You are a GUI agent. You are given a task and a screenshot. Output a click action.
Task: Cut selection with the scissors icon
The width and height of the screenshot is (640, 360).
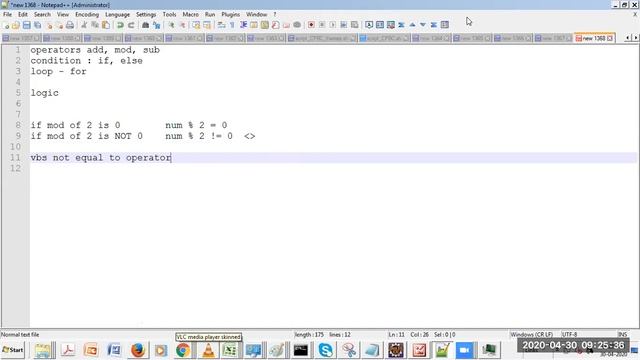click(84, 25)
